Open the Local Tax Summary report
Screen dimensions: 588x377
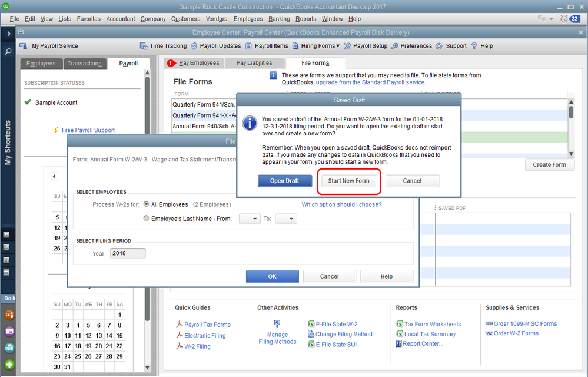pyautogui.click(x=430, y=334)
